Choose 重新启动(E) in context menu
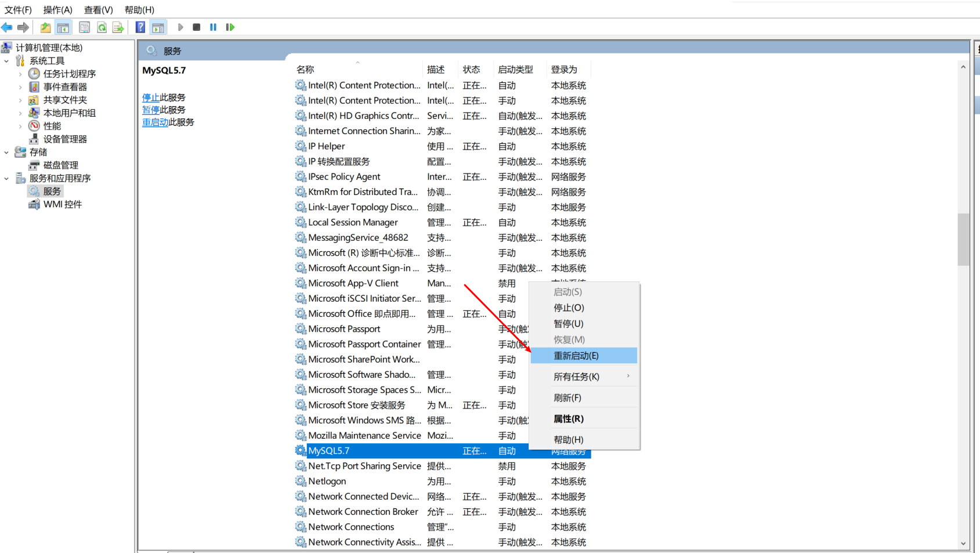980x553 pixels. point(584,356)
